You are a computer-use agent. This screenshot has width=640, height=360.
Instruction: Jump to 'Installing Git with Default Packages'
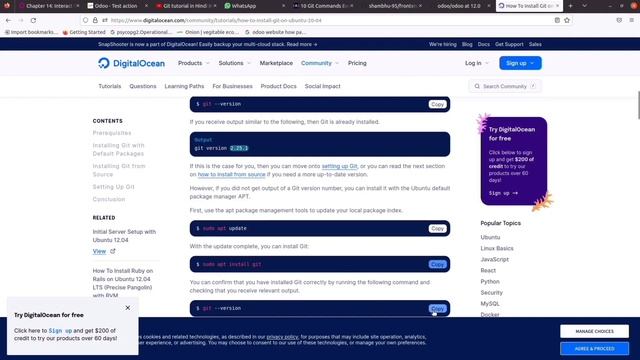(x=118, y=149)
